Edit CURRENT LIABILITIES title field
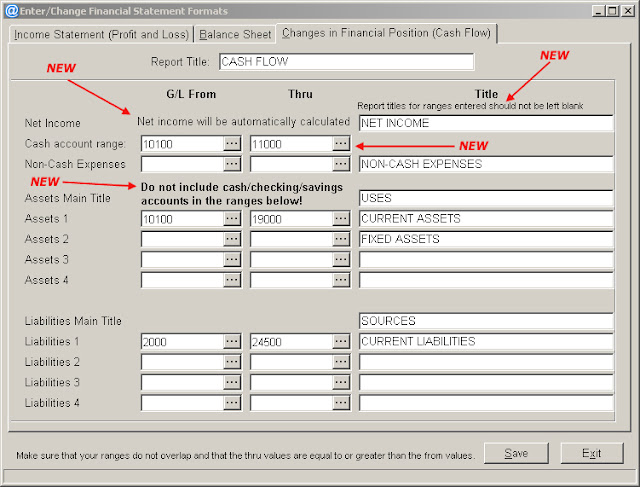640x487 pixels. coord(486,341)
